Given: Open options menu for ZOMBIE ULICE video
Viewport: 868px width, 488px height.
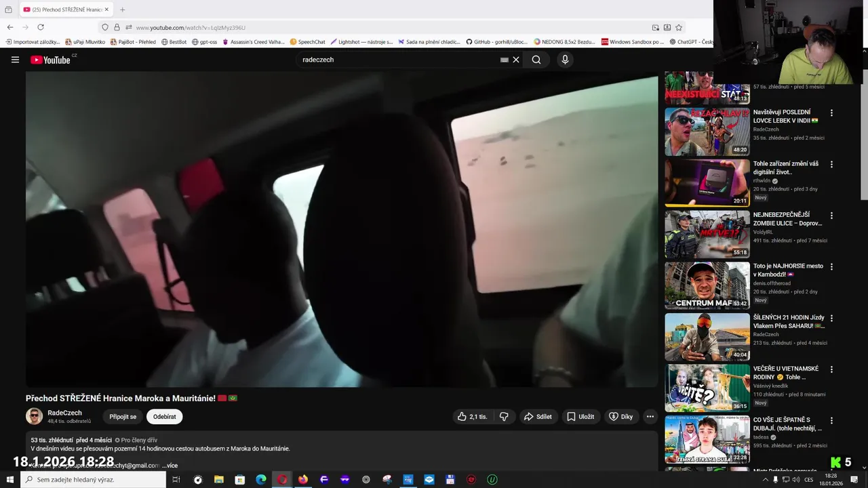Looking at the screenshot, I should [831, 216].
